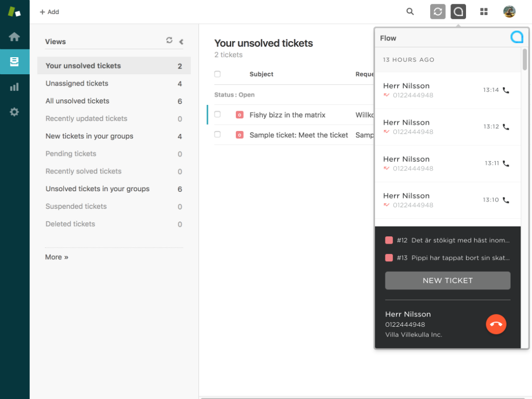Click the Home icon in sidebar

15,36
